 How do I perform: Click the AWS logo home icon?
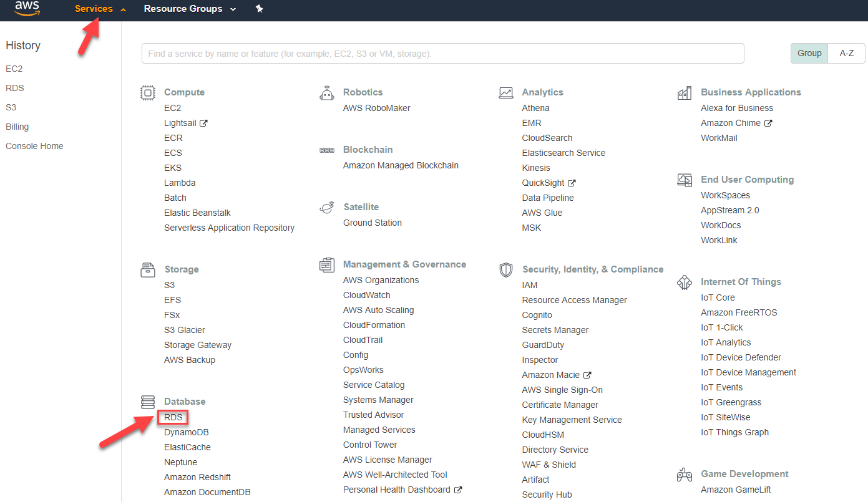point(27,8)
